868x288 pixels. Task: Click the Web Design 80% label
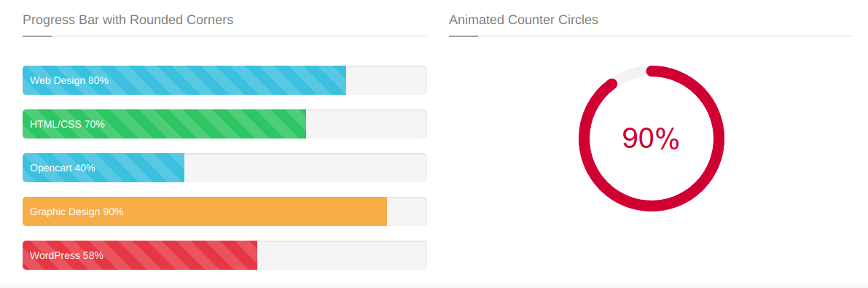(x=69, y=80)
